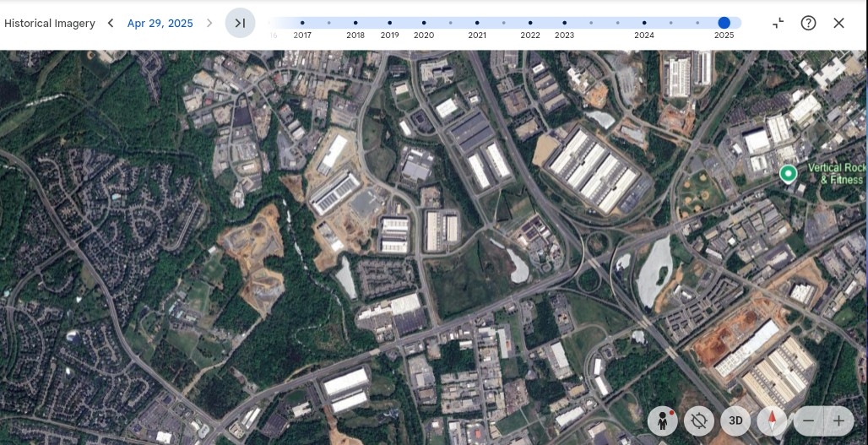This screenshot has width=868, height=445.
Task: Open the help question mark icon
Action: click(x=808, y=23)
